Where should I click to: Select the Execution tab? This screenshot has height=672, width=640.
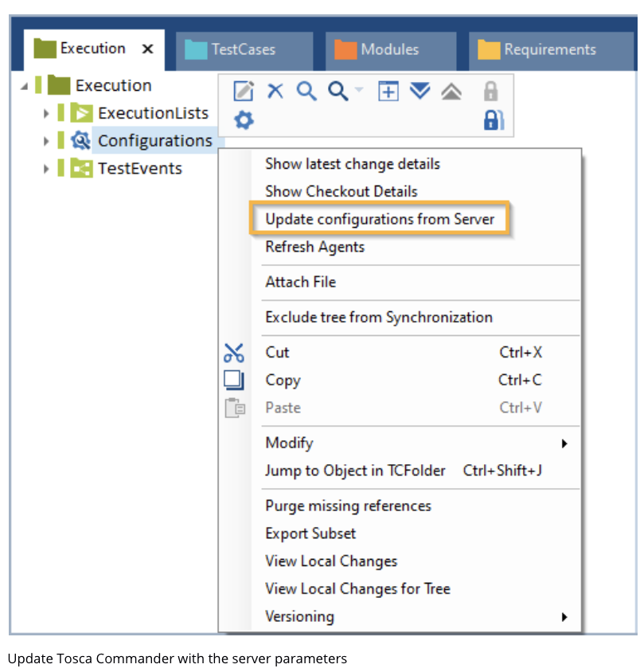[x=94, y=49]
